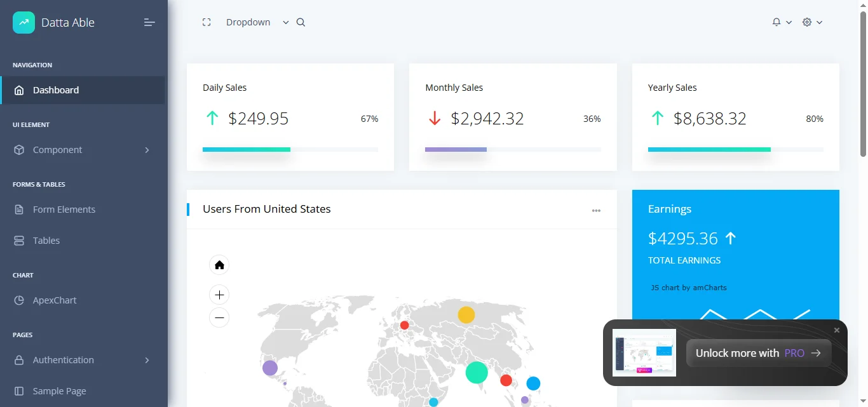The width and height of the screenshot is (868, 407).
Task: Click the Datta Able logo icon
Action: (24, 22)
